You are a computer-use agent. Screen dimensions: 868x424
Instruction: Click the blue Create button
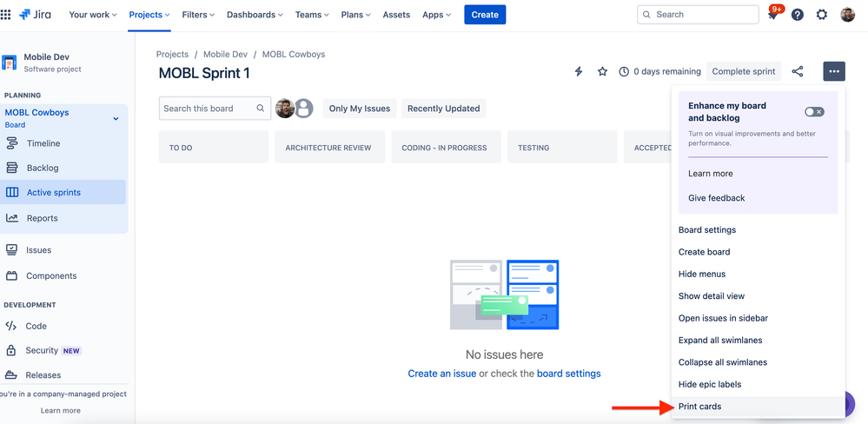[x=485, y=15]
